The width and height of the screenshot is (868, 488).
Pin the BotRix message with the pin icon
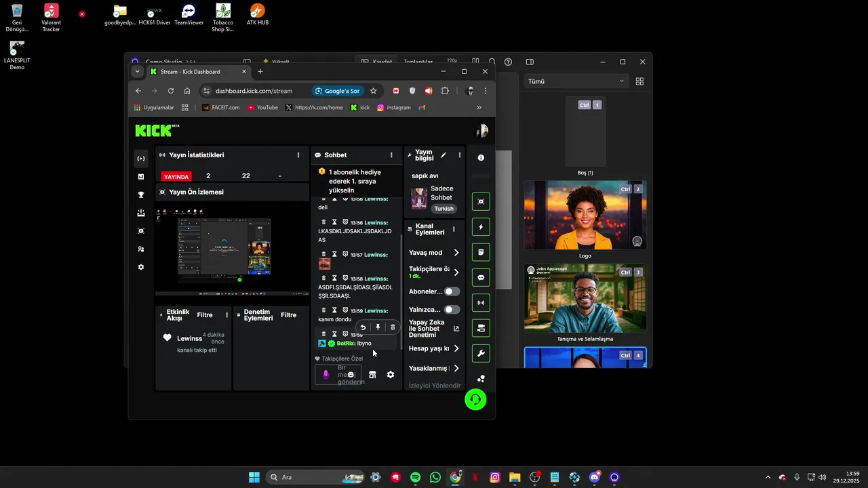[378, 327]
